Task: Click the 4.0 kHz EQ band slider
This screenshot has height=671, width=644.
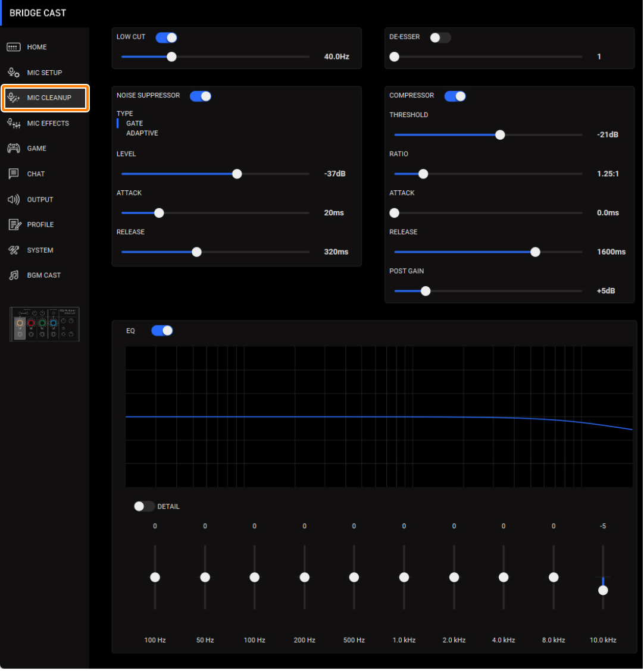Action: point(504,578)
